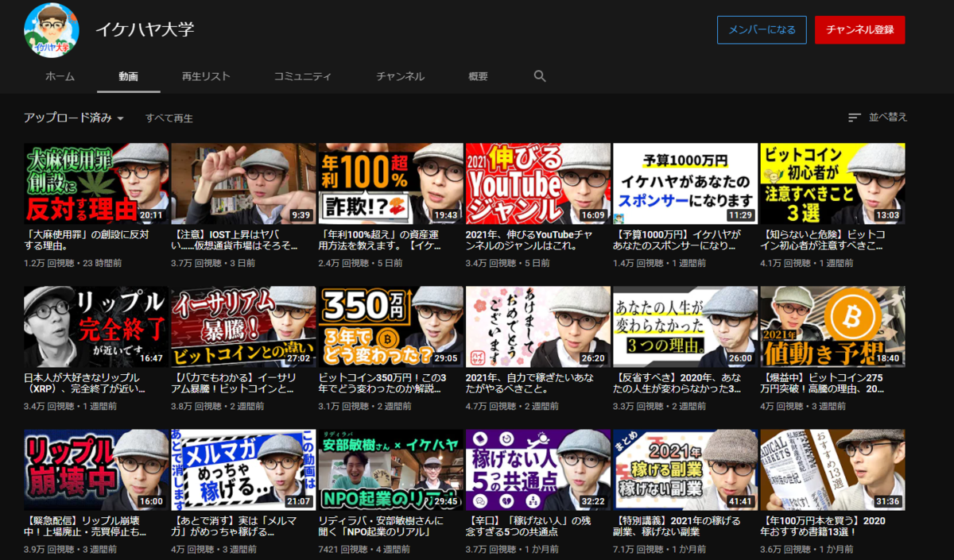Play the リップル完全終了 thumbnail

point(96,327)
